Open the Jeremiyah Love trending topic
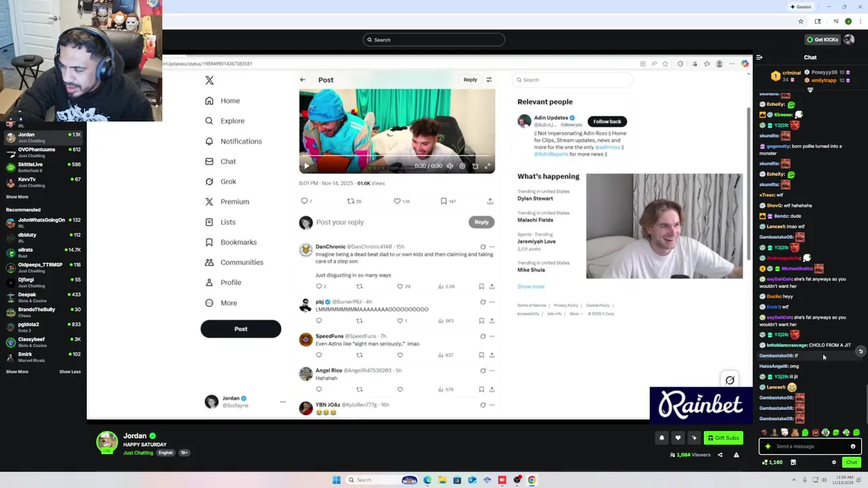This screenshot has height=488, width=868. click(x=536, y=241)
